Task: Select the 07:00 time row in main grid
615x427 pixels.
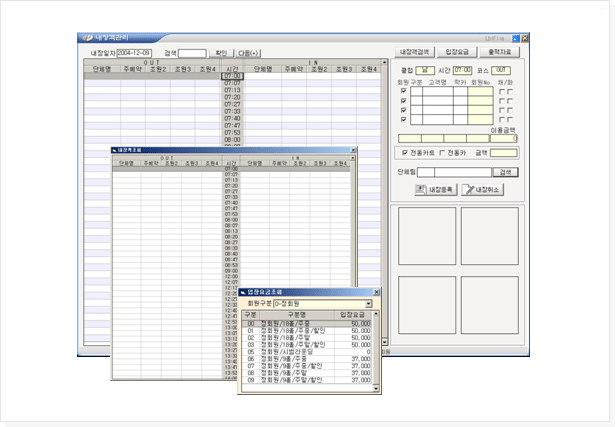Action: (232, 76)
